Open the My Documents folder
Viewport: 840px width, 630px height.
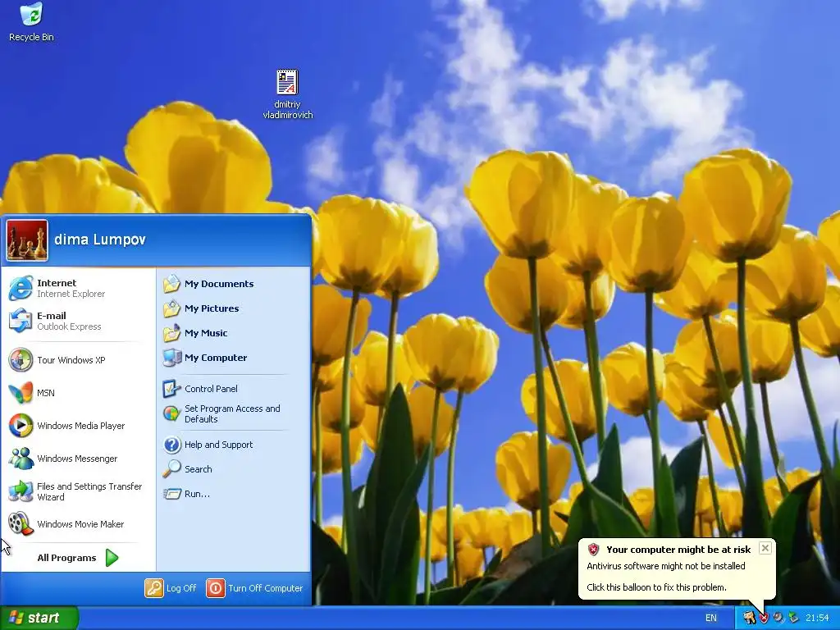[232, 284]
